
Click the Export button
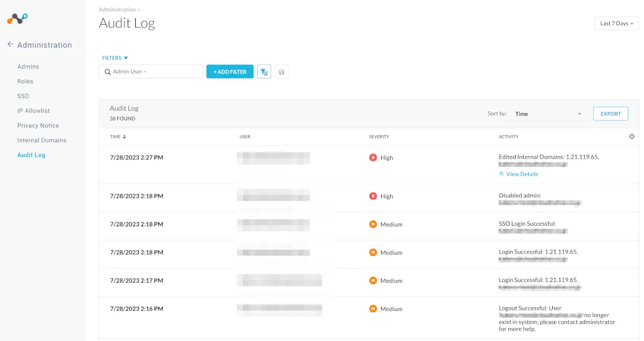610,114
